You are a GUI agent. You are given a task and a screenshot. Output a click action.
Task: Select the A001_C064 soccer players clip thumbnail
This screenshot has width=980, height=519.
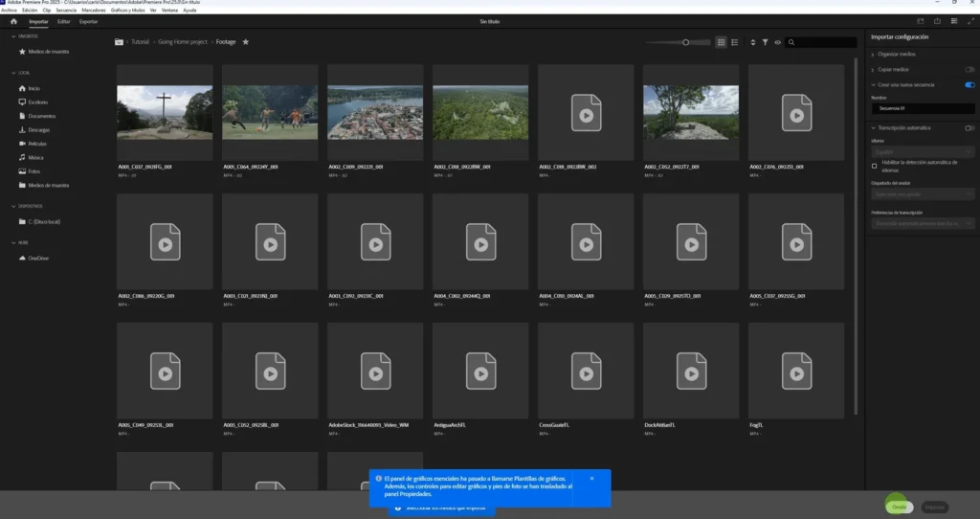coord(270,113)
